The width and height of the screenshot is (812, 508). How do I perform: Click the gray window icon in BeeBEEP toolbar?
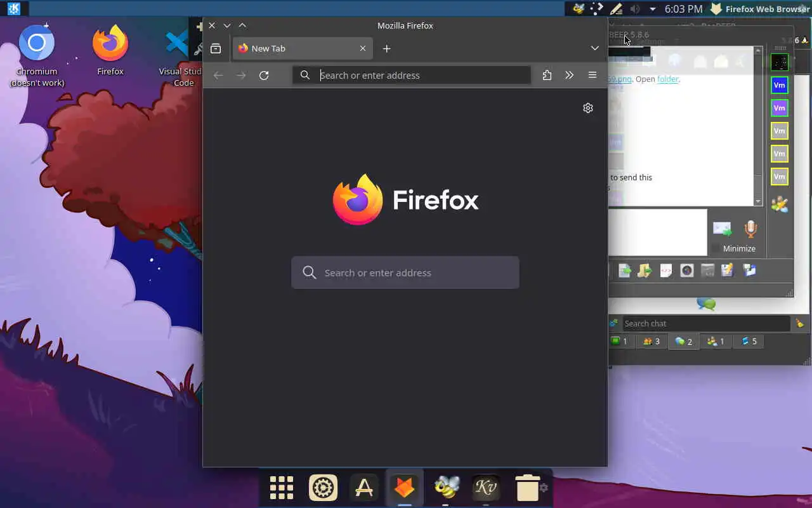(x=707, y=271)
